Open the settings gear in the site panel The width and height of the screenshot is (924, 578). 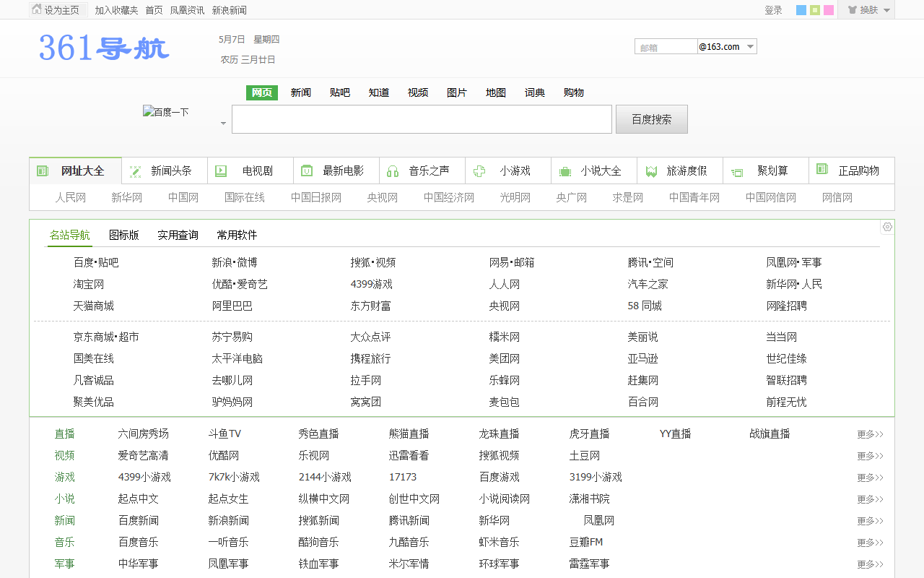coord(887,227)
